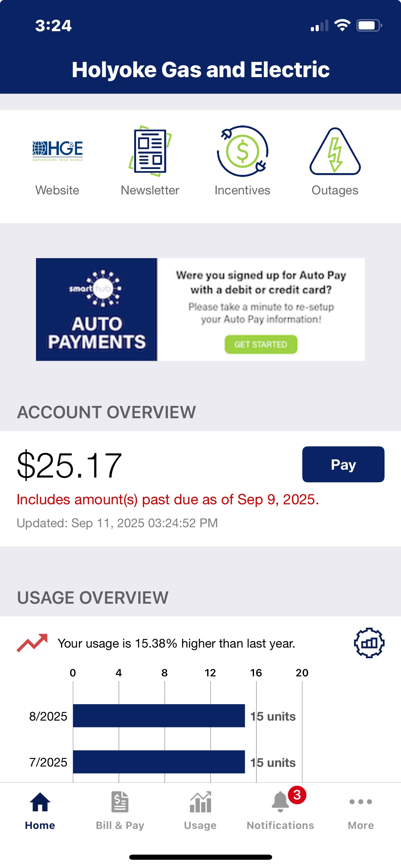Tap the past due notice text

[x=168, y=499]
